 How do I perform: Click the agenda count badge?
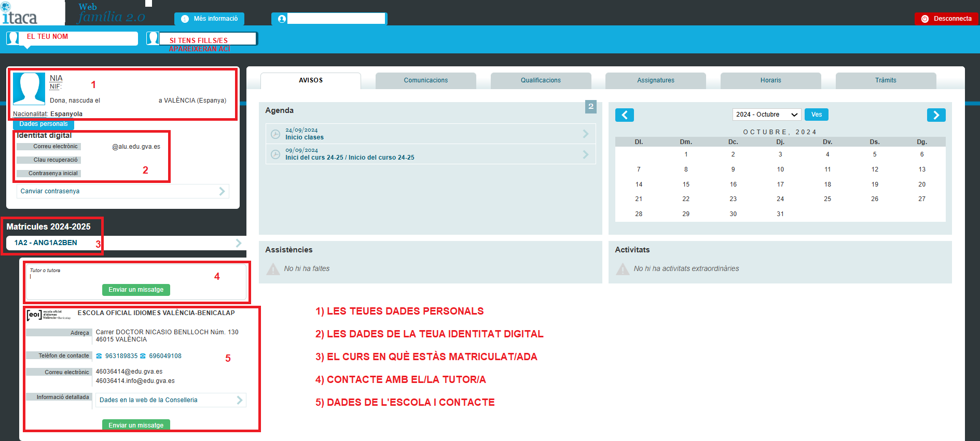click(x=590, y=107)
